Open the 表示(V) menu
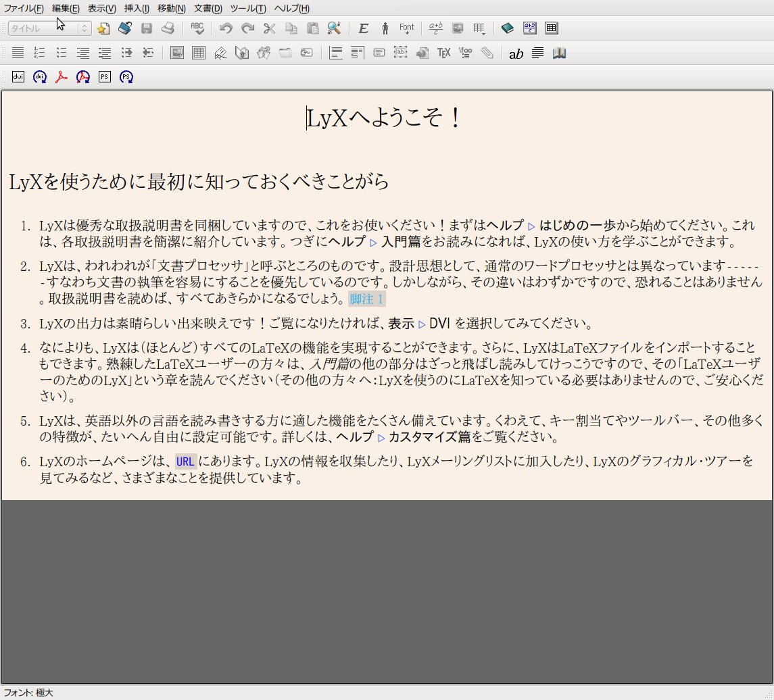 101,8
